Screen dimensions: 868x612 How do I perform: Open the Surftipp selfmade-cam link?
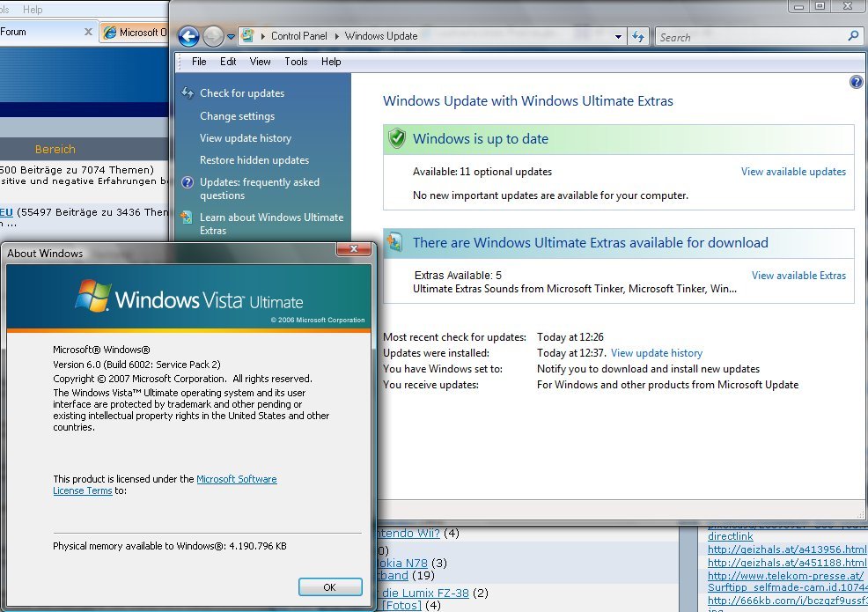tap(787, 587)
